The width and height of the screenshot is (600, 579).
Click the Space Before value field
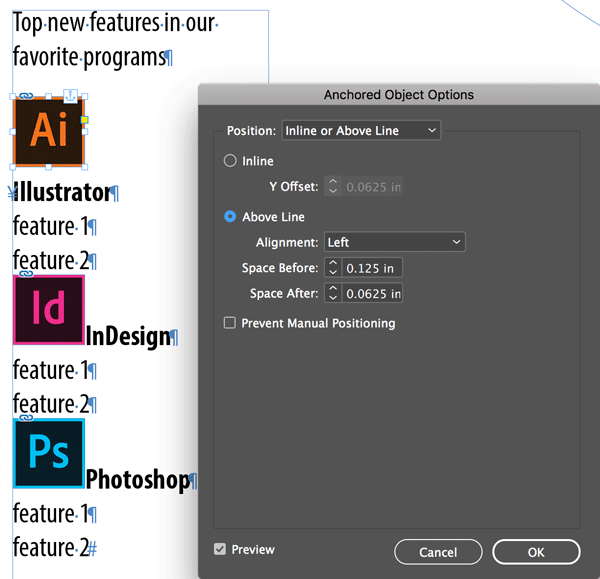pyautogui.click(x=372, y=267)
